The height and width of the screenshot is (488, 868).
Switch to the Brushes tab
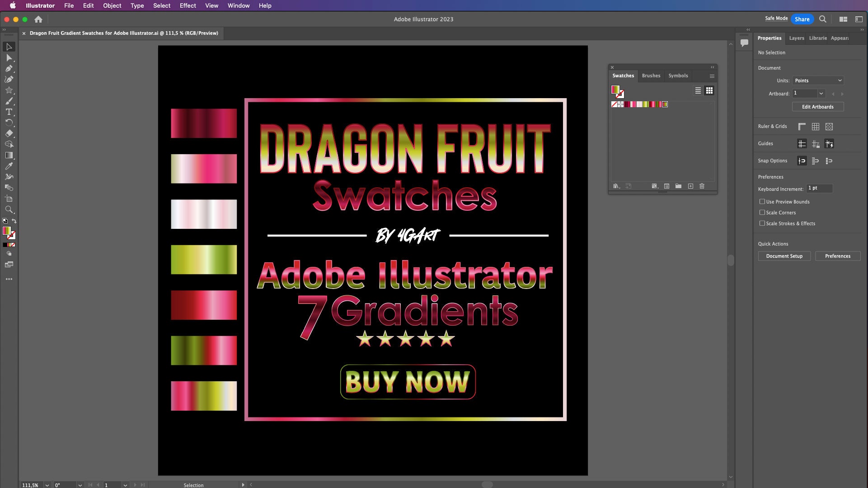pos(651,76)
